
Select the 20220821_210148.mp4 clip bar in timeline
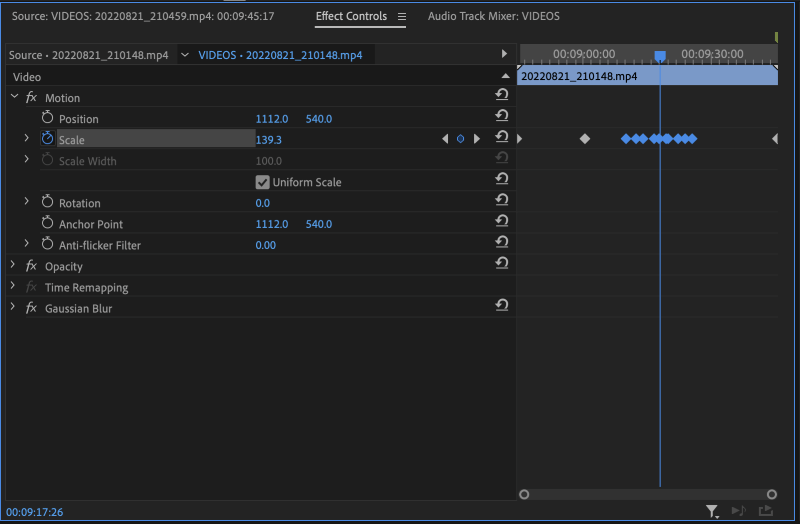tap(647, 76)
